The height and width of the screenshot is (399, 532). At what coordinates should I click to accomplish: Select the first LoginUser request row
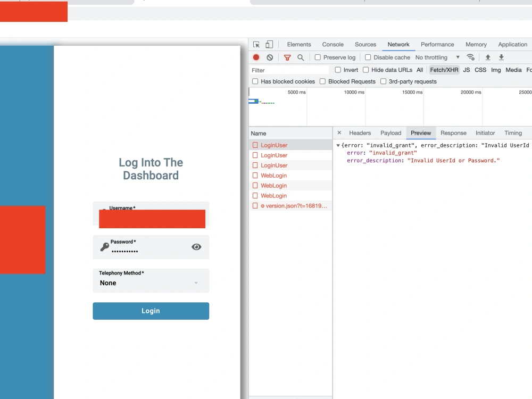click(290, 145)
